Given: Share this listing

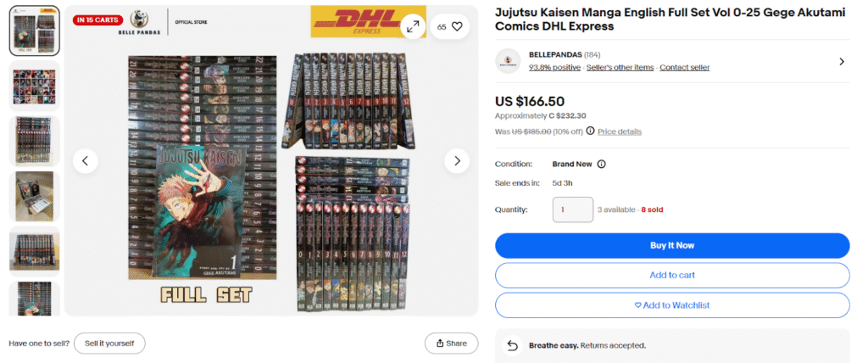Looking at the screenshot, I should [451, 343].
